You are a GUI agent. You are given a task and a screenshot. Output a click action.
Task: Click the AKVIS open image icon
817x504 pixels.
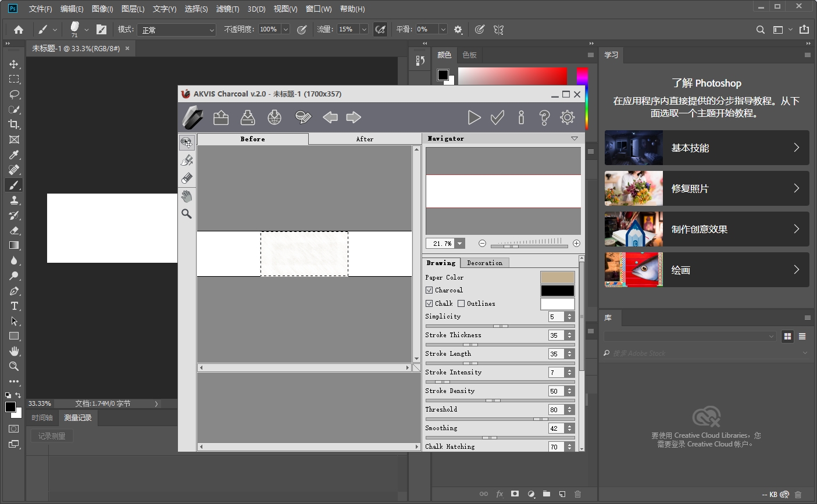221,118
